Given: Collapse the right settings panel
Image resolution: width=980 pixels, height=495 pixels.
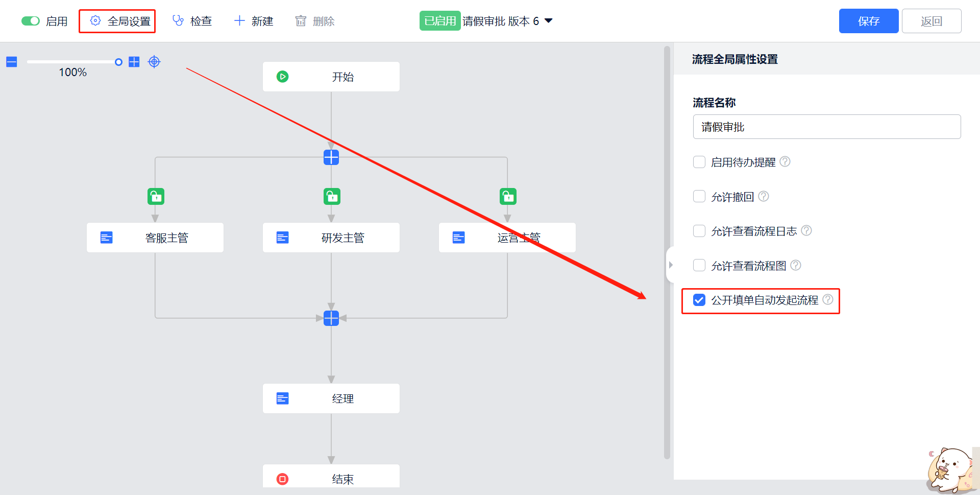Looking at the screenshot, I should [x=671, y=265].
